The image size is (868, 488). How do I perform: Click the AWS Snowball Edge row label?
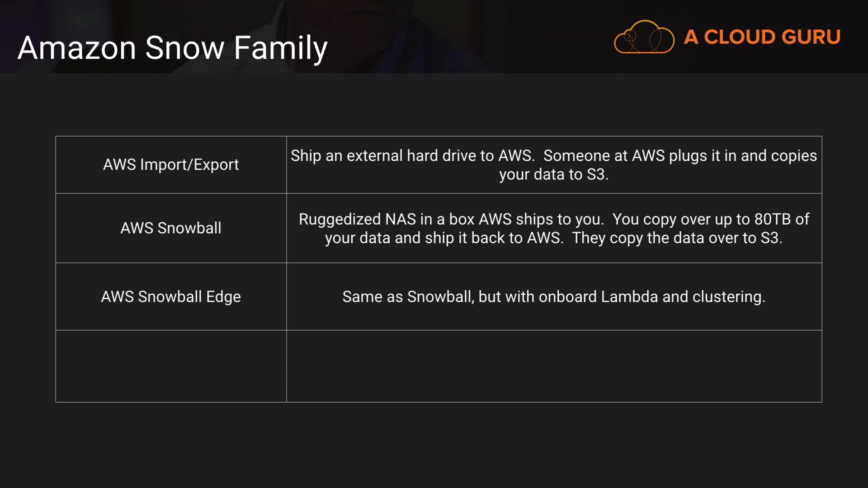(171, 297)
